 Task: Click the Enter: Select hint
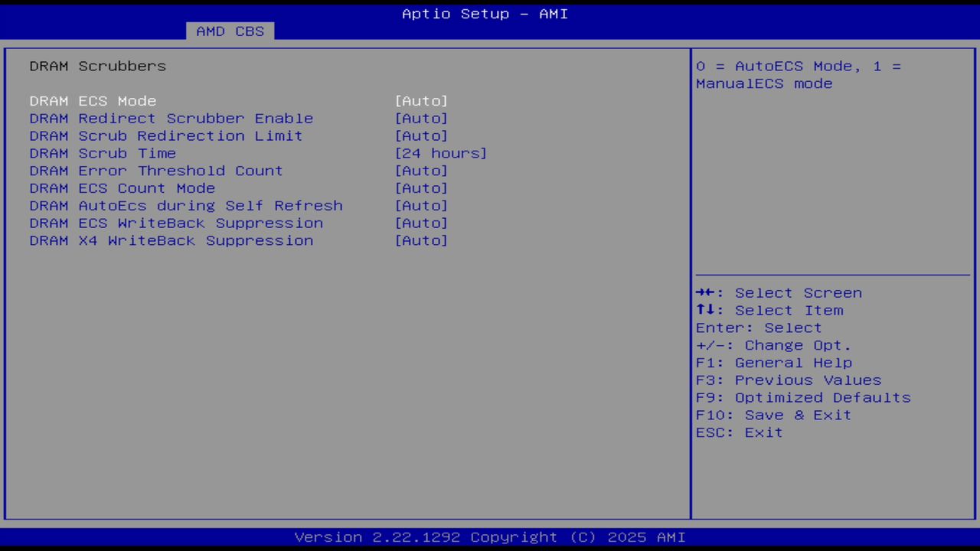(759, 328)
